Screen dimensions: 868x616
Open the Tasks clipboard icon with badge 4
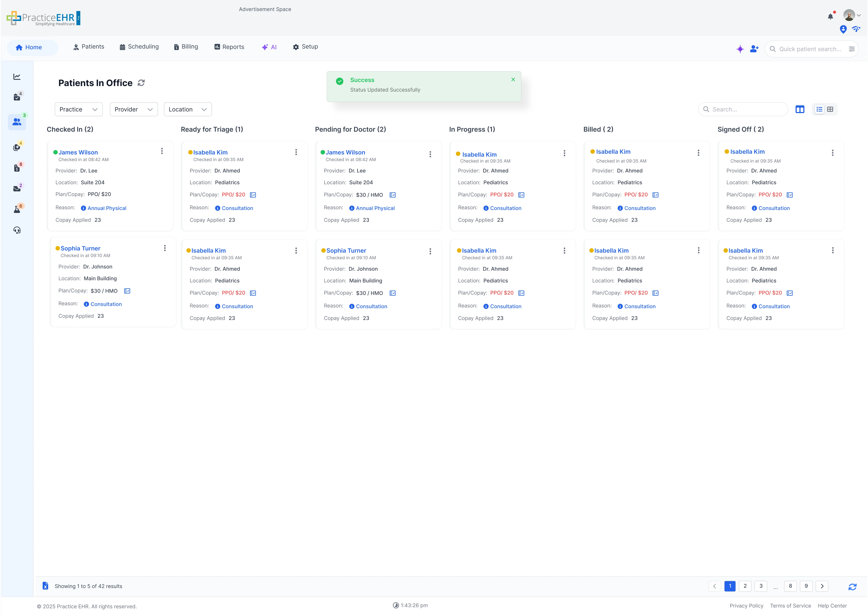(x=17, y=97)
